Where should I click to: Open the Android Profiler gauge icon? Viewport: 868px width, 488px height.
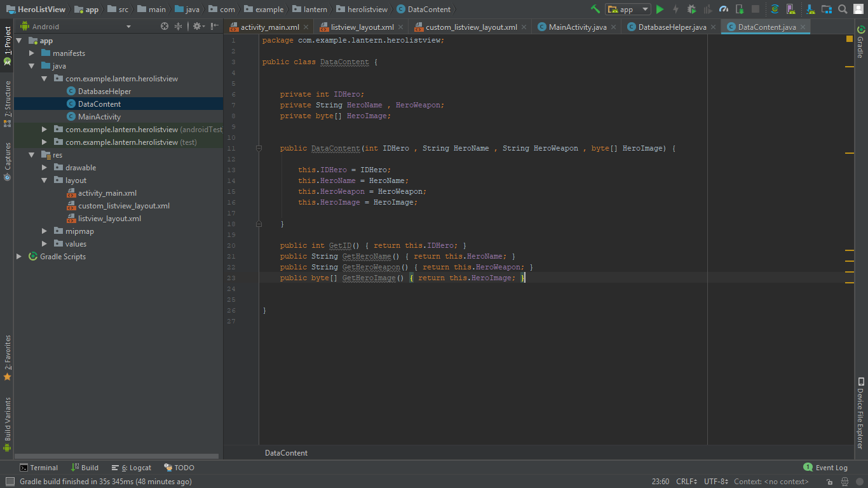tap(723, 9)
